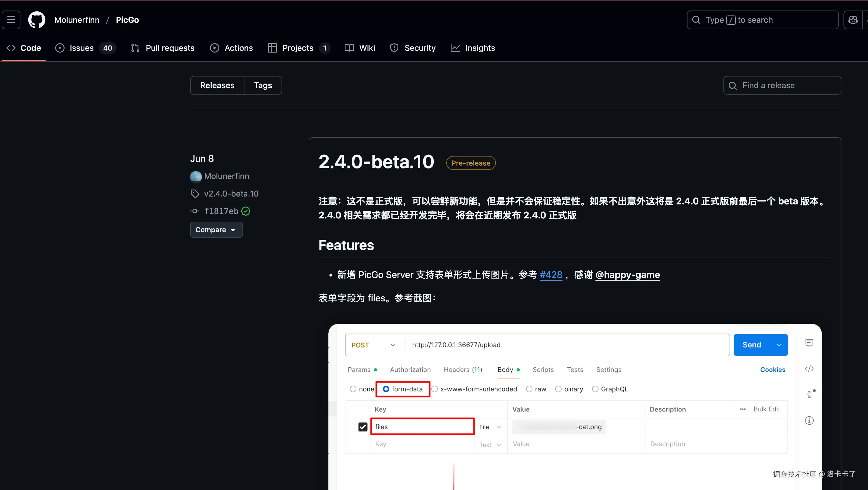This screenshot has width=868, height=490.
Task: Switch to the Tags tab
Action: (x=263, y=85)
